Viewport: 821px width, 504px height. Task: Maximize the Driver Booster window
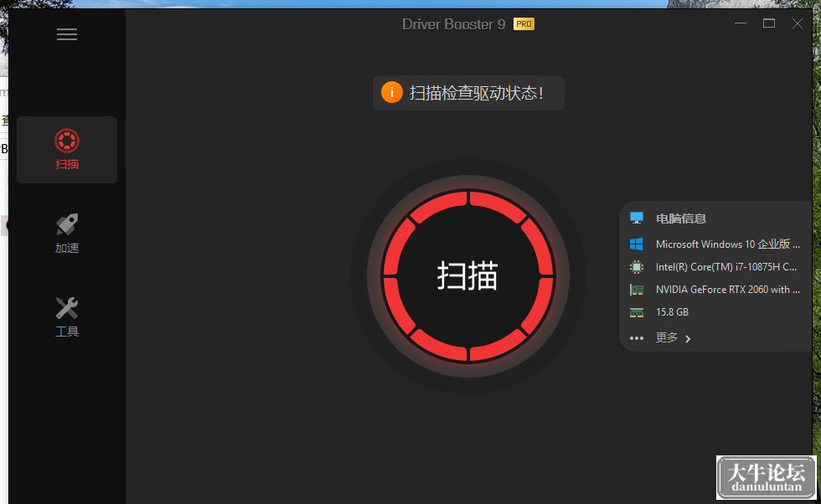[x=769, y=23]
